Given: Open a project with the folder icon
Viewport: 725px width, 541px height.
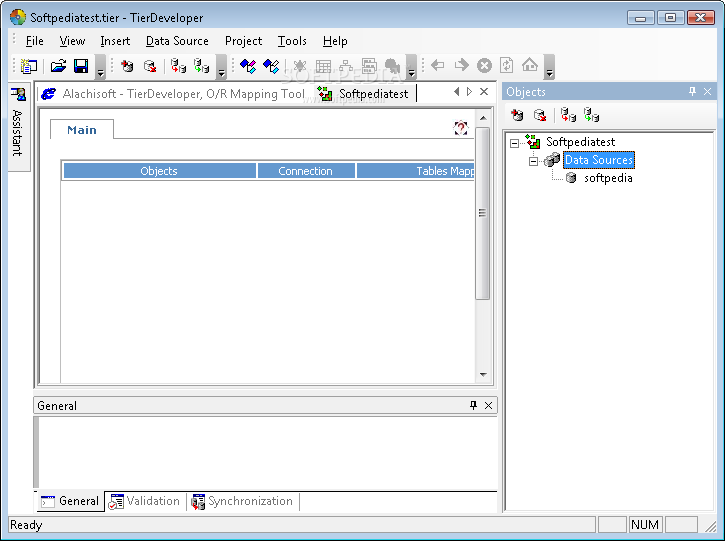Looking at the screenshot, I should click(x=58, y=66).
